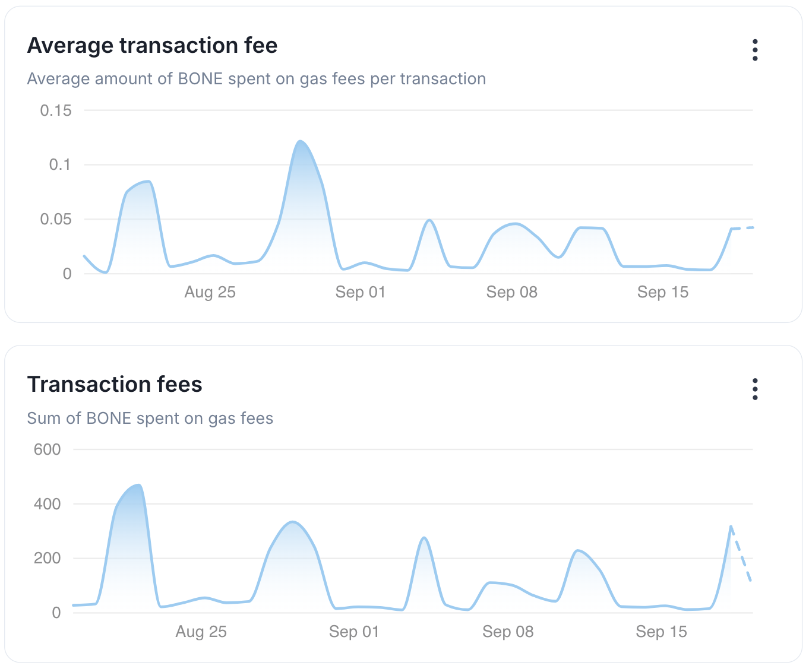Image resolution: width=809 pixels, height=672 pixels.
Task: Select "Sum of BONE spent on gas fees" subtitle
Action: [150, 419]
